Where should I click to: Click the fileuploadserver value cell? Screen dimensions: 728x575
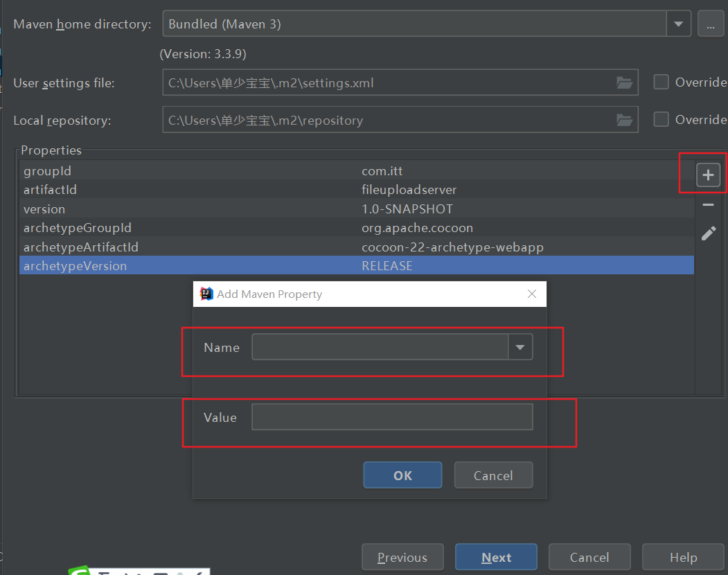pyautogui.click(x=409, y=190)
